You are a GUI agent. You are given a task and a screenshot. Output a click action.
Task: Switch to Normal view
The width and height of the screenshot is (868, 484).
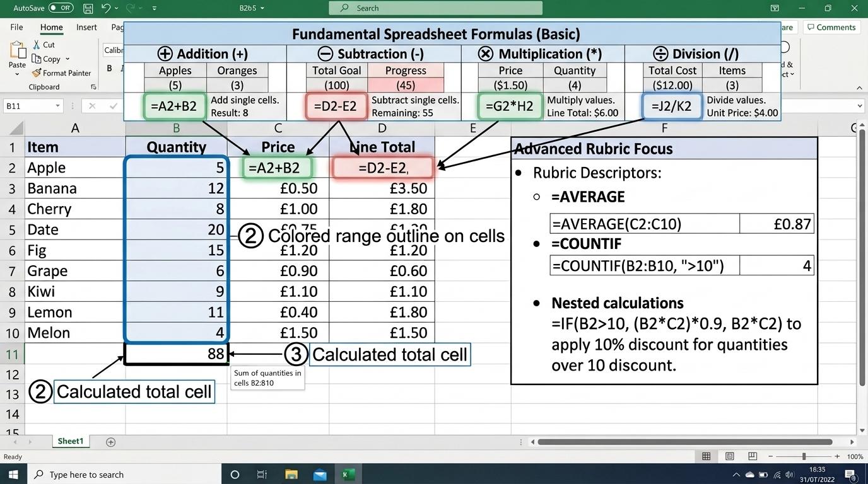coord(707,456)
